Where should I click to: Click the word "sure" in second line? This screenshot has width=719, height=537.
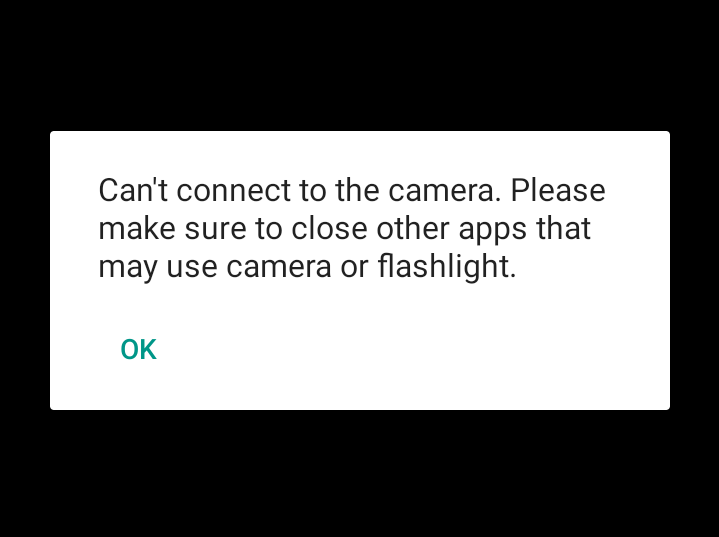tap(216, 229)
